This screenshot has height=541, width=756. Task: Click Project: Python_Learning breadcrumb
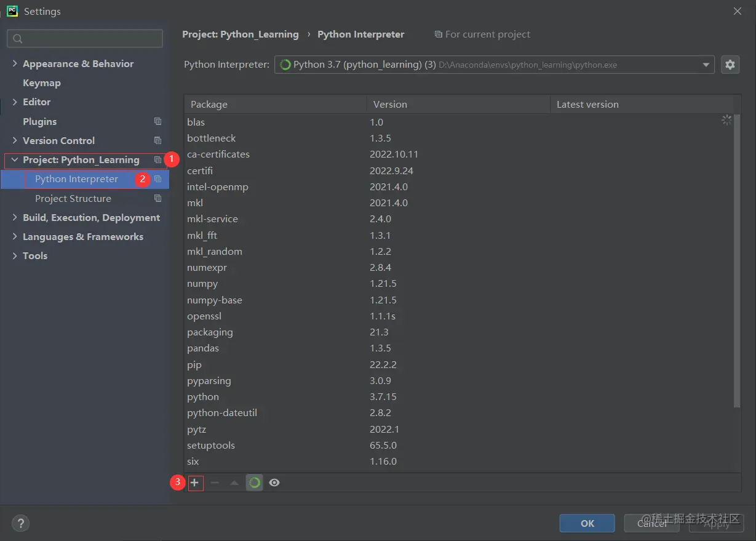[x=241, y=34]
